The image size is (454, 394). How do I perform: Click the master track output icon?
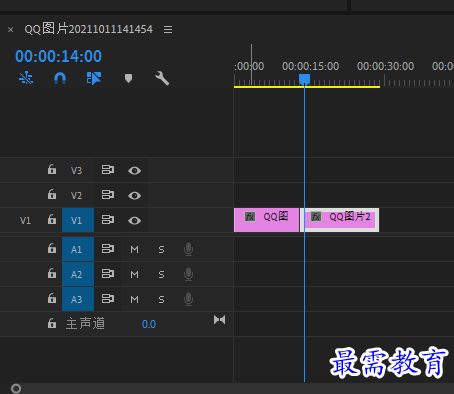coord(219,320)
